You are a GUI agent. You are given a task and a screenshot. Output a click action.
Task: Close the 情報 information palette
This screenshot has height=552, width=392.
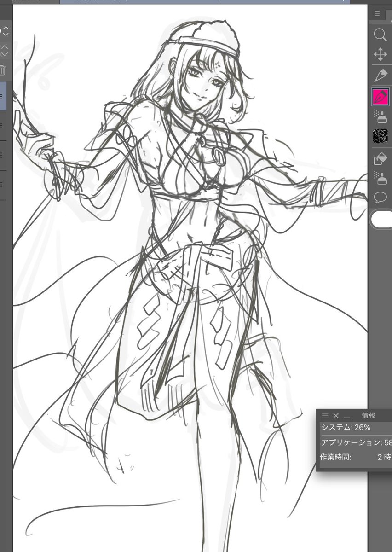[336, 416]
